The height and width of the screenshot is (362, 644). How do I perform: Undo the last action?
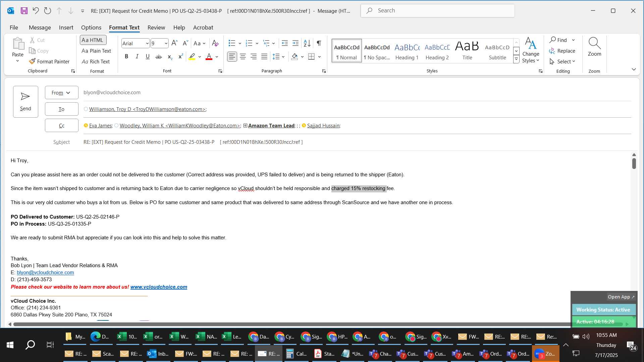coord(36,11)
